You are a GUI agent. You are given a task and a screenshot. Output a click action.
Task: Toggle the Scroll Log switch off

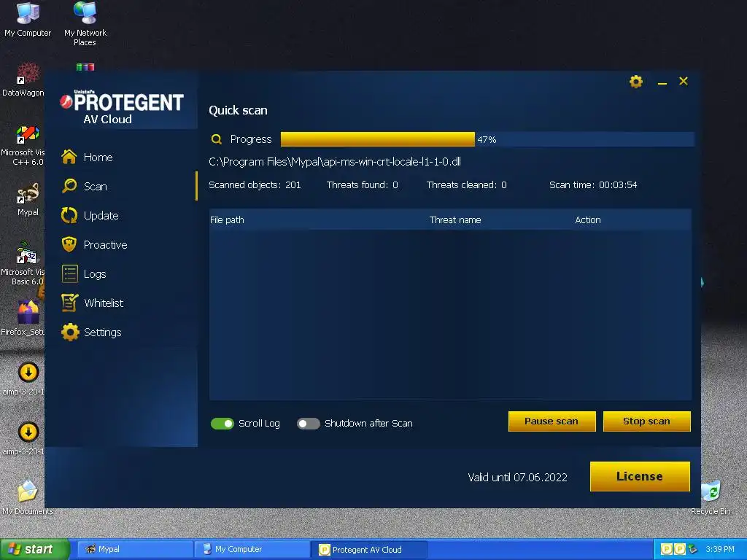coord(222,424)
